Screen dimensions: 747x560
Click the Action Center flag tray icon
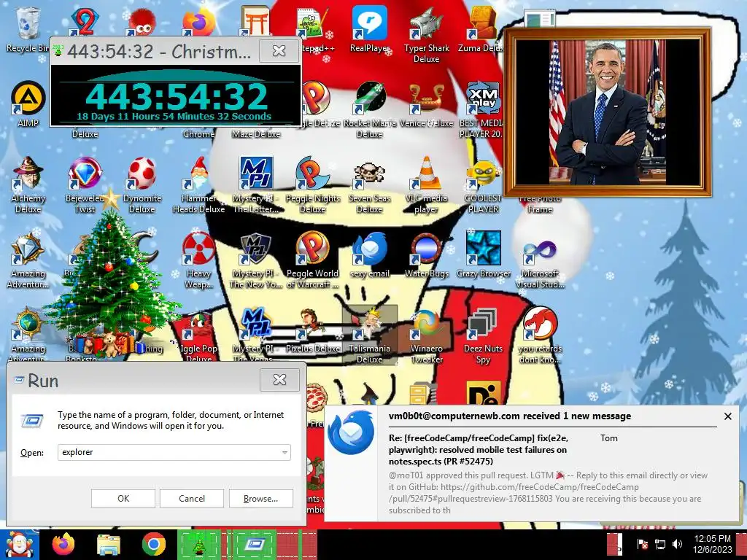pyautogui.click(x=643, y=544)
